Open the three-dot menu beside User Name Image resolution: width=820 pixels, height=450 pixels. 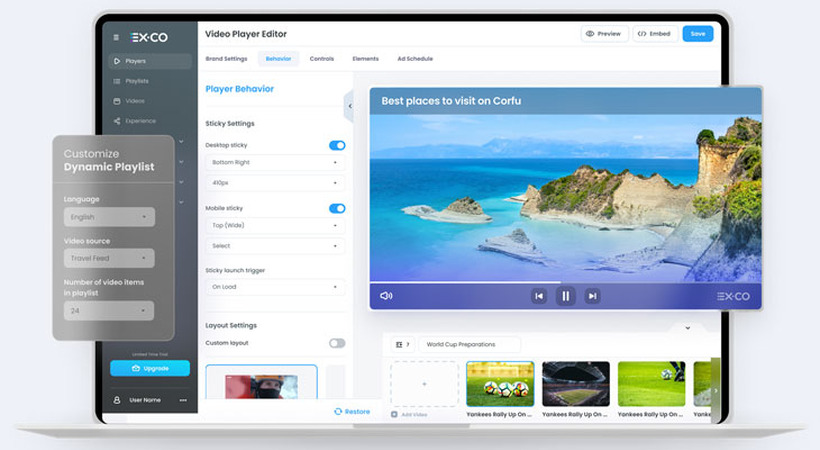(183, 400)
